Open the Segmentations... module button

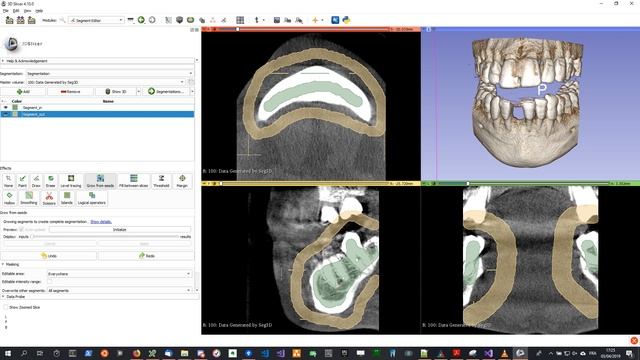tap(166, 91)
